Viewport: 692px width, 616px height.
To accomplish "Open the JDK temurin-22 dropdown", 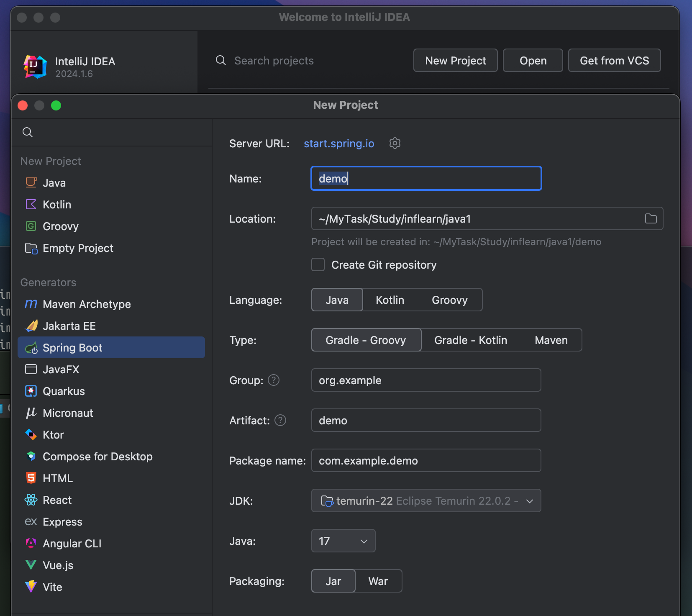I will [426, 501].
